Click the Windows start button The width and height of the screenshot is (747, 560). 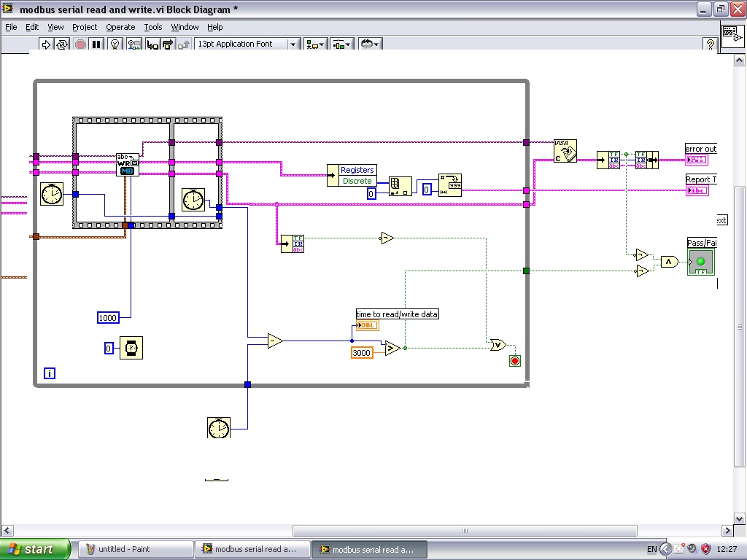tap(35, 549)
